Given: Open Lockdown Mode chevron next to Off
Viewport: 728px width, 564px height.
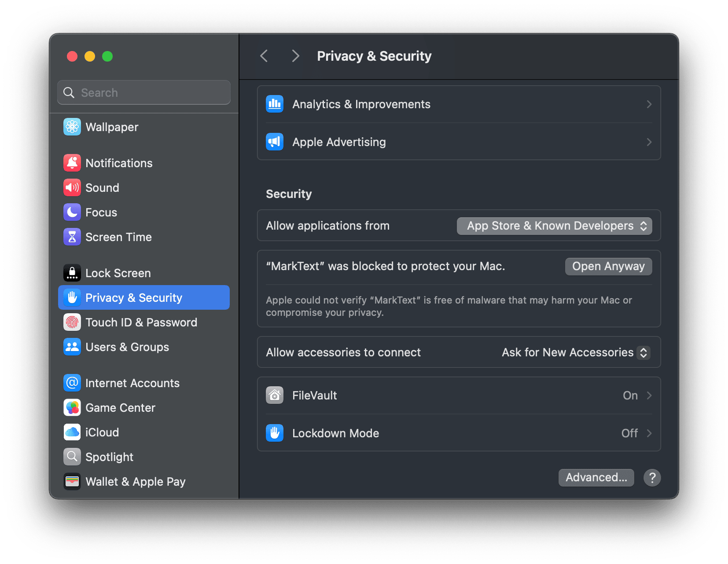Looking at the screenshot, I should [x=649, y=433].
